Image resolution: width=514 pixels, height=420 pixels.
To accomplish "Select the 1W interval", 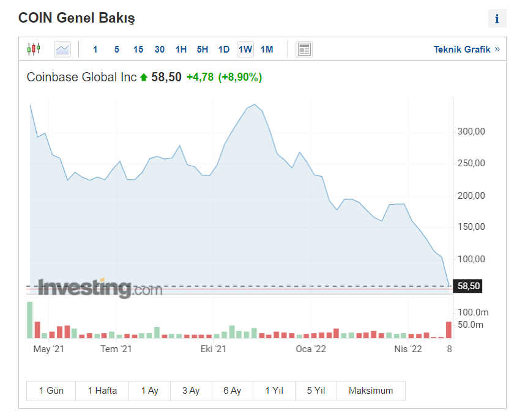I will (x=245, y=50).
